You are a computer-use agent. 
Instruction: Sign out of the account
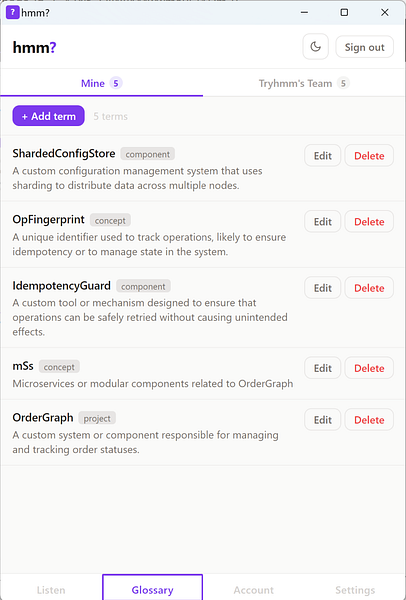click(x=364, y=47)
